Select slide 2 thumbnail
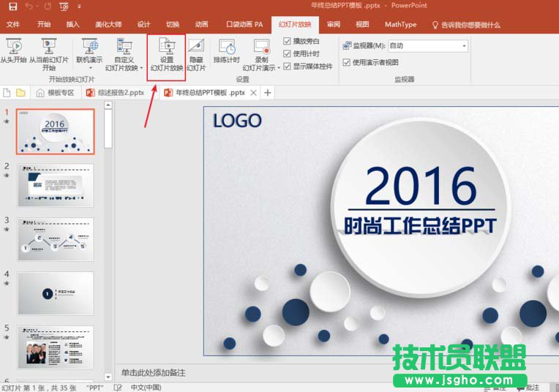The height and width of the screenshot is (392, 559). coord(56,185)
